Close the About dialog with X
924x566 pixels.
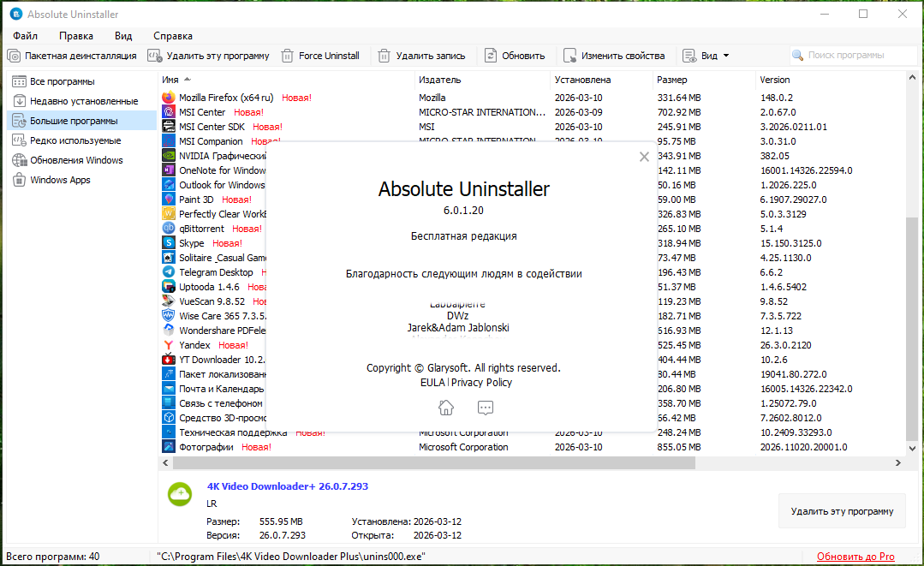click(644, 157)
